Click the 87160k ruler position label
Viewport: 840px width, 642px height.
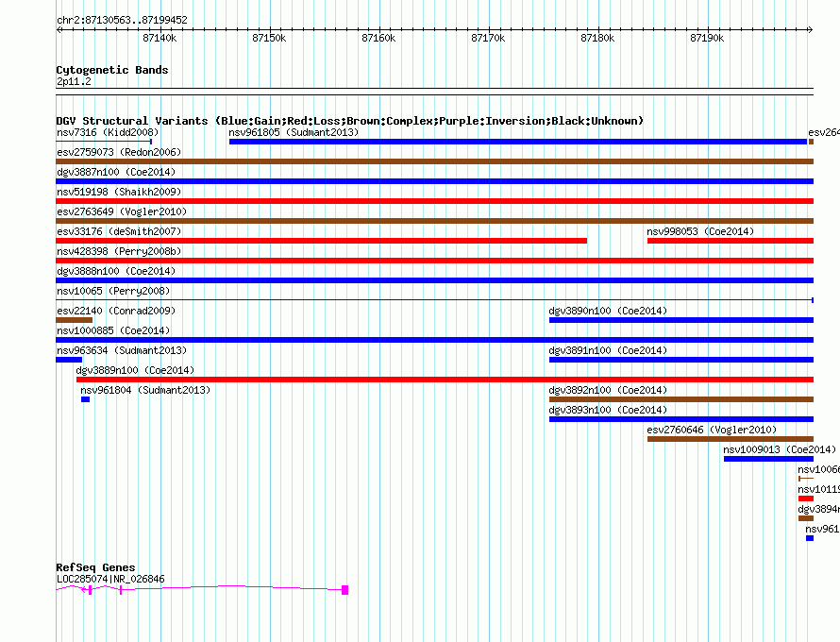[x=378, y=38]
